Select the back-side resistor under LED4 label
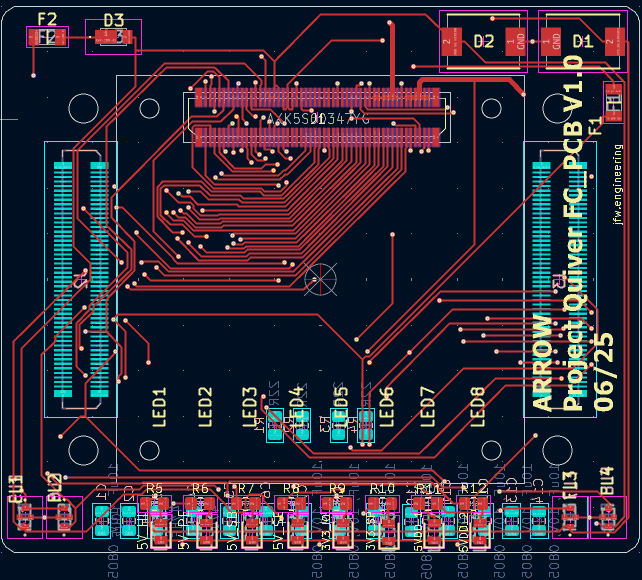 [302, 426]
